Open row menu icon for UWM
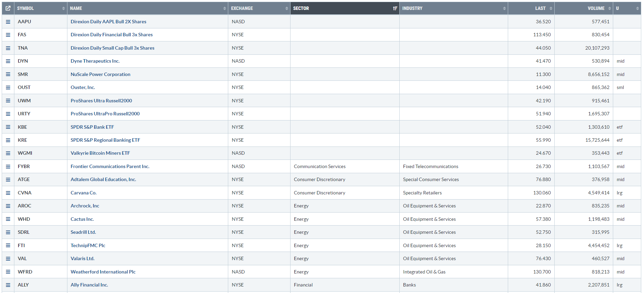Image resolution: width=644 pixels, height=293 pixels. pyautogui.click(x=8, y=101)
